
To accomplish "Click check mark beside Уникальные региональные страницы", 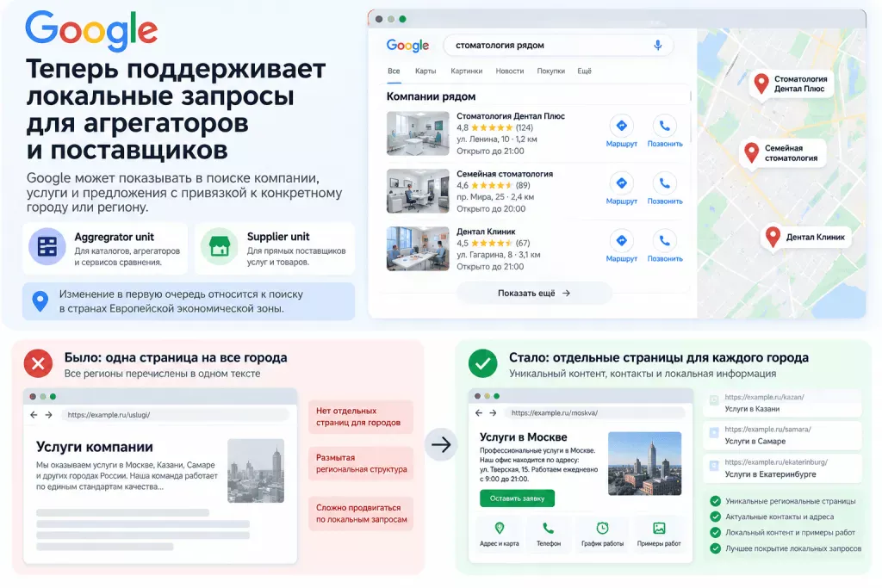I will (716, 501).
